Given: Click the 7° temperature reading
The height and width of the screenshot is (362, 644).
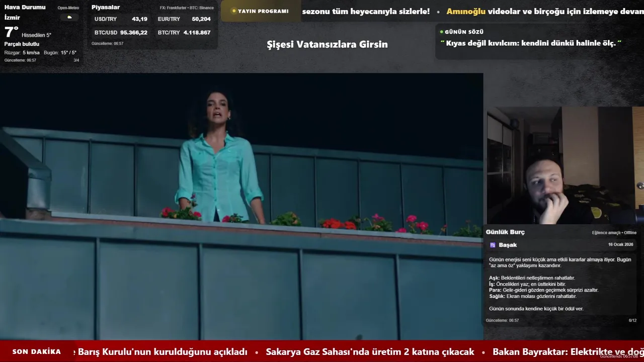Looking at the screenshot, I should pos(11,33).
